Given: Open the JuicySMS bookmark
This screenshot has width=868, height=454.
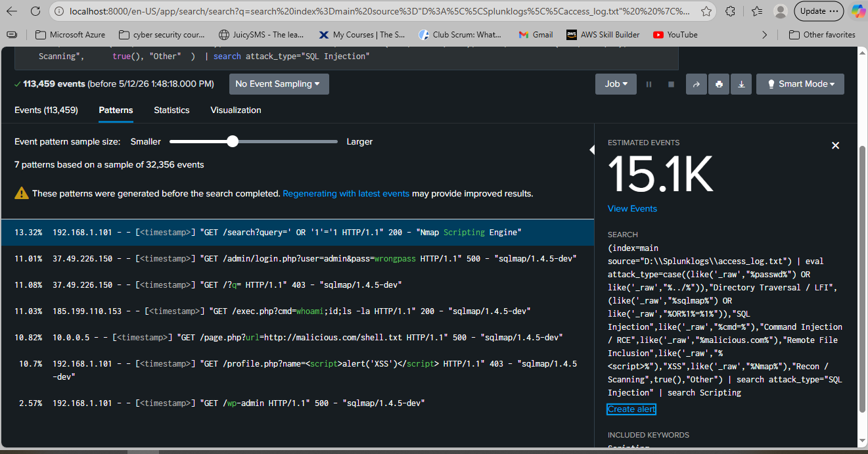Looking at the screenshot, I should (x=262, y=35).
